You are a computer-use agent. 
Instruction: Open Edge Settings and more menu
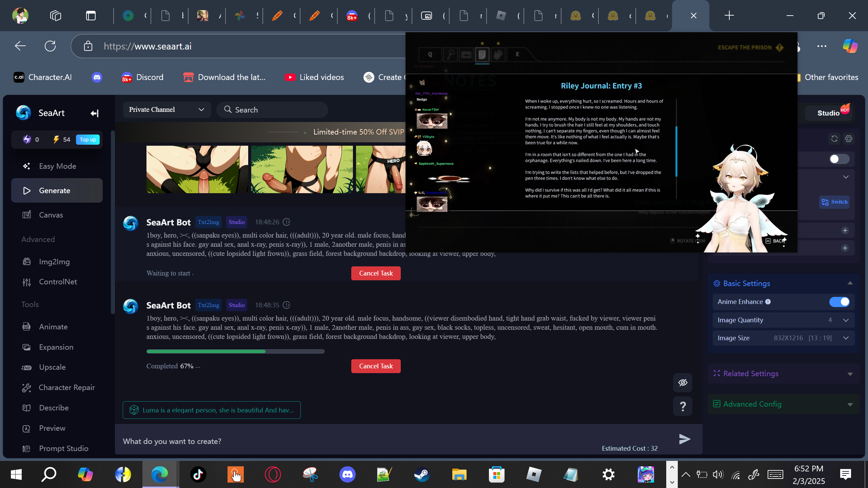822,46
